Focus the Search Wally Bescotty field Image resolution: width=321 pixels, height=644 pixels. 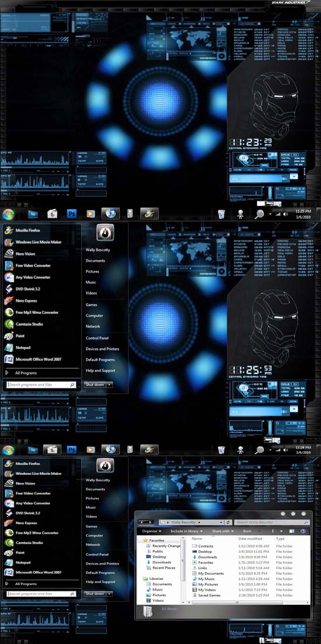click(x=271, y=522)
